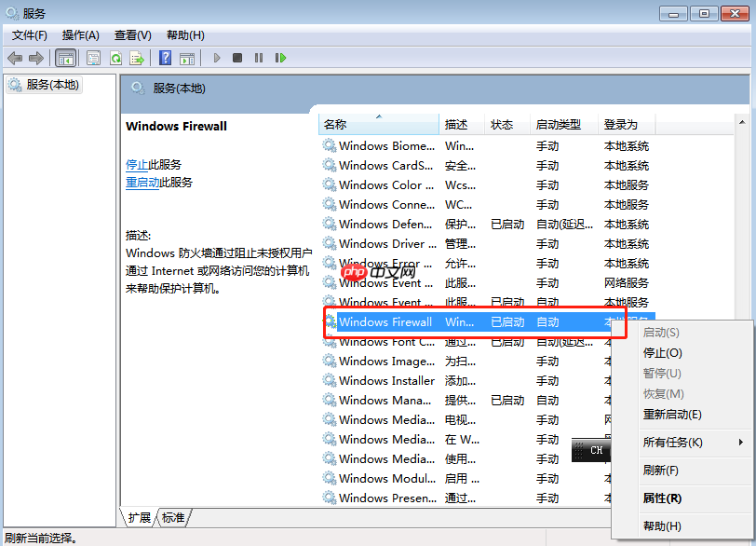The width and height of the screenshot is (756, 546).
Task: Pause the service using the pause icon
Action: click(261, 57)
